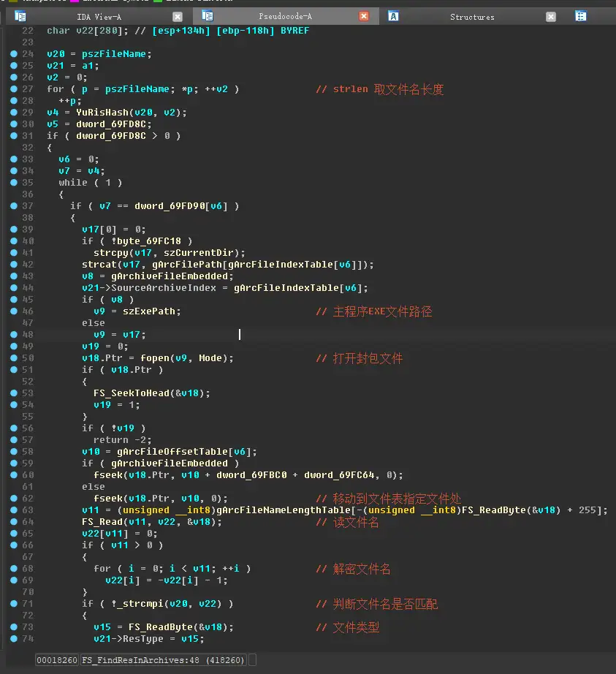
Task: Close the Pseudocode-A tab
Action: pos(364,16)
